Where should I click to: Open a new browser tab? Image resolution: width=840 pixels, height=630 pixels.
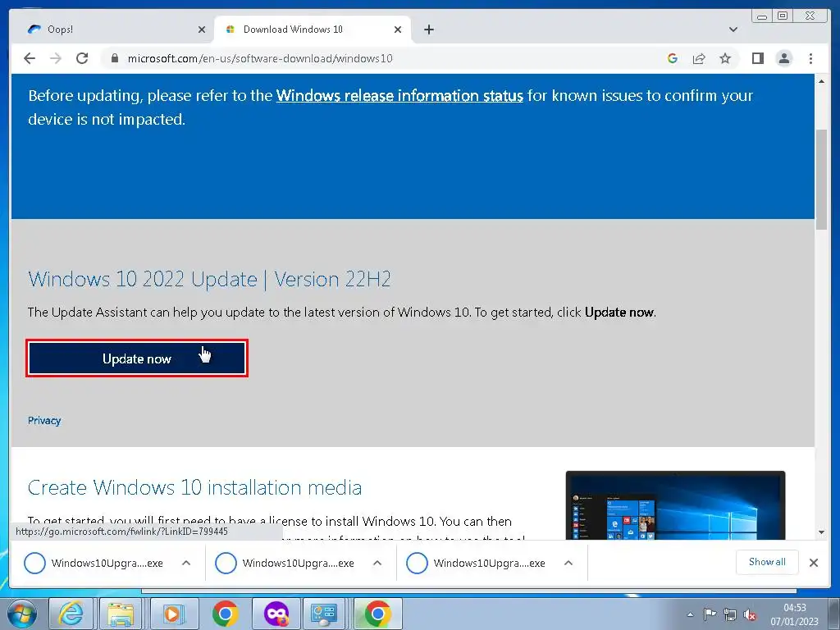pyautogui.click(x=428, y=30)
